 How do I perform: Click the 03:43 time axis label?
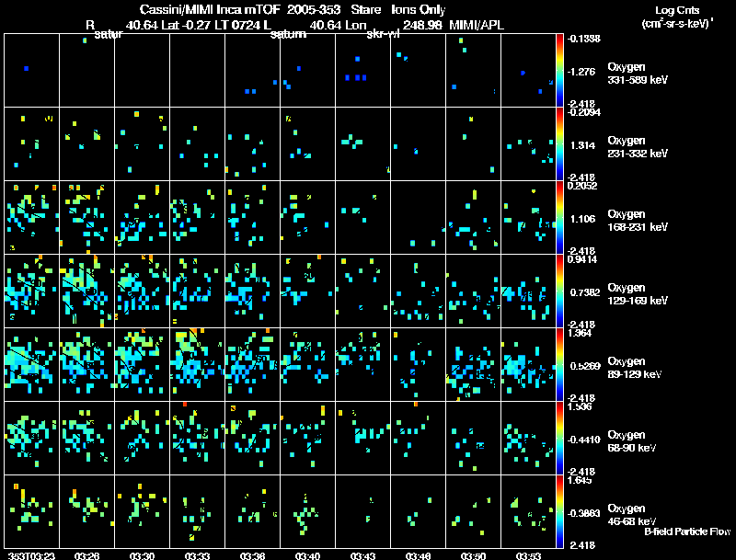pos(362,556)
